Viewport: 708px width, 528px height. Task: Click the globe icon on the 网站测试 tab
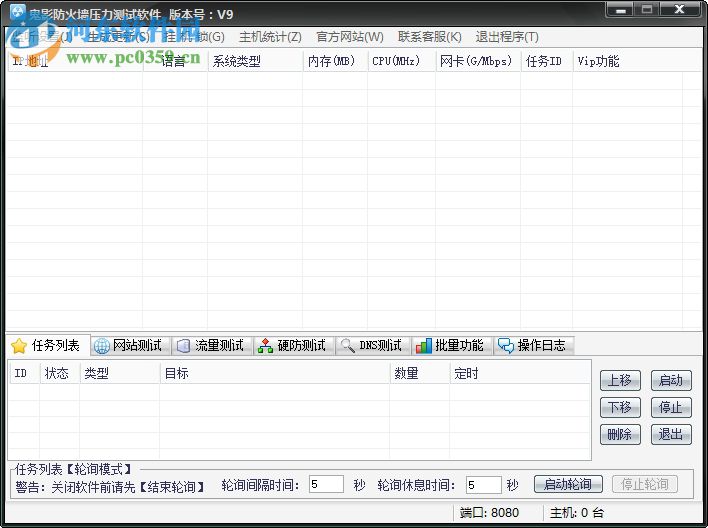tap(102, 346)
